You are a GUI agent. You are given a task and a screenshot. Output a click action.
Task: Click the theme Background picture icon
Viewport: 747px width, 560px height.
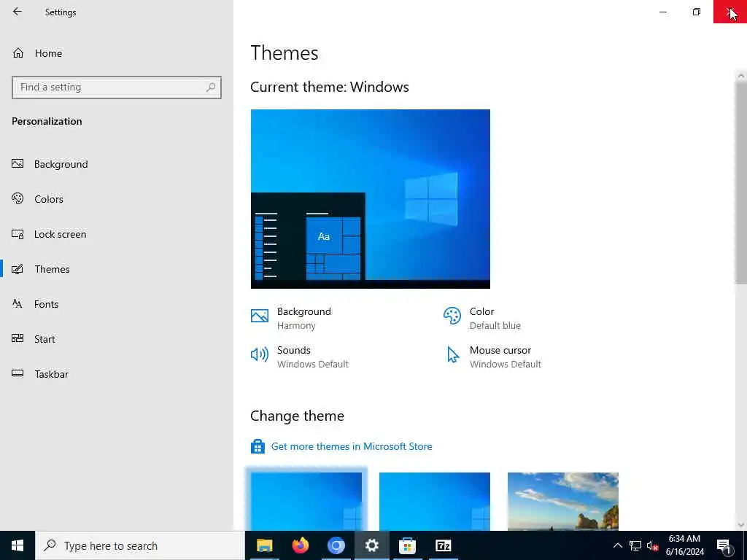[260, 316]
